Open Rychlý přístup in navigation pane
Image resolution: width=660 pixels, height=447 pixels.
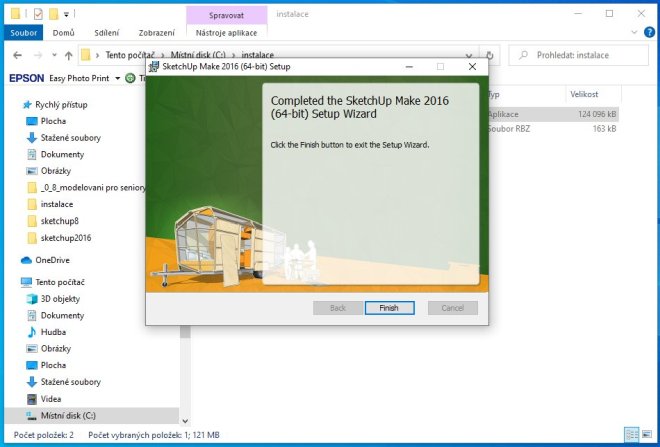[61, 105]
